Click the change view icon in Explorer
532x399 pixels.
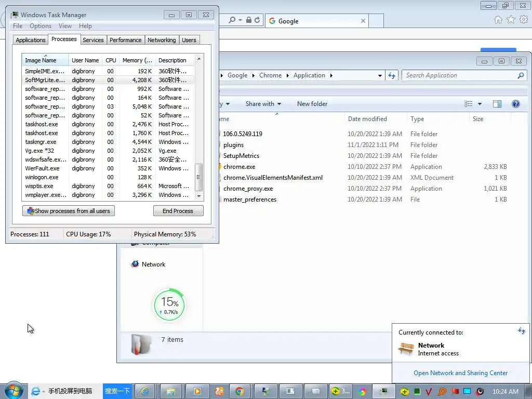[468, 104]
